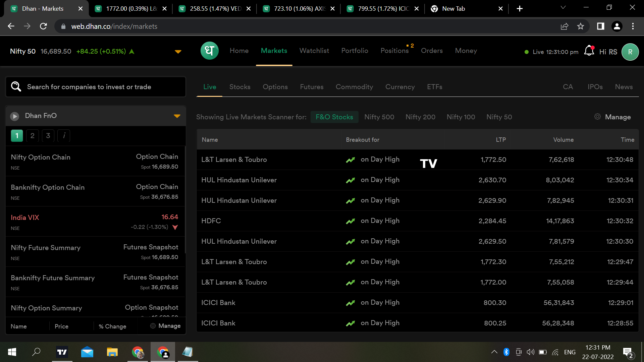Viewport: 644px width, 362px height.
Task: Open Chrome three-dot menu
Action: [x=633, y=26]
